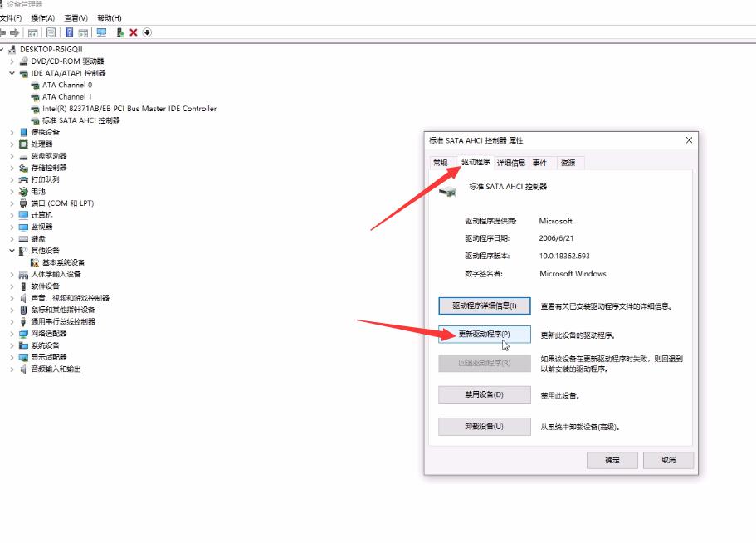This screenshot has width=756, height=543.
Task: Click 更新驱动程序(P) button
Action: 485,335
